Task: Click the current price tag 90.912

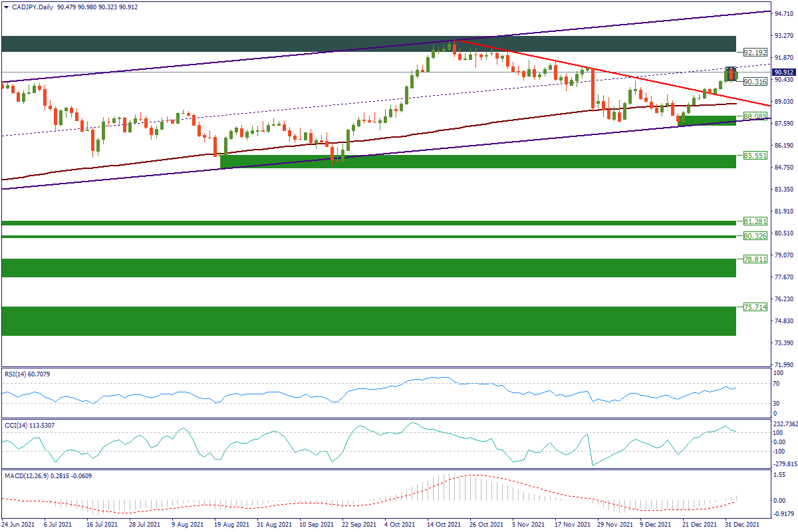Action: click(x=782, y=72)
